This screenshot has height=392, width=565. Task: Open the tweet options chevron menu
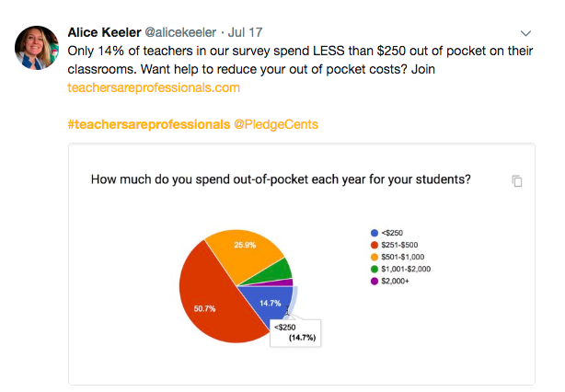[525, 33]
